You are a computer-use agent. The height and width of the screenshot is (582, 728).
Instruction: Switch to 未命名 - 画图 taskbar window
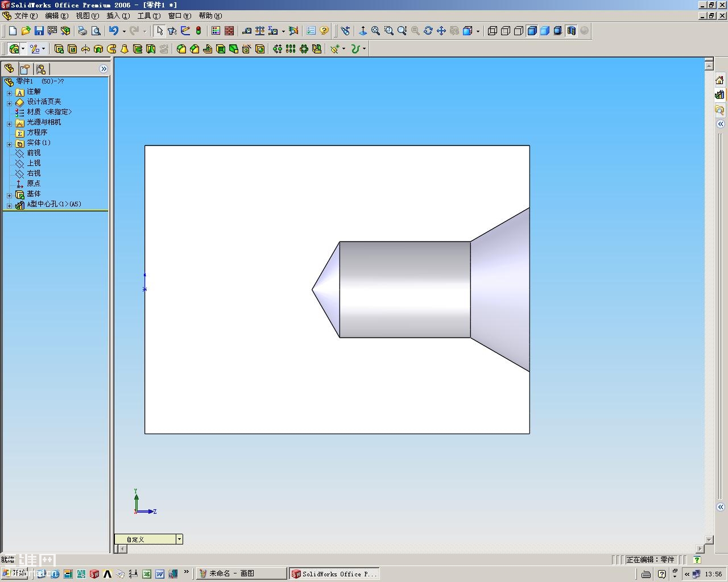coord(241,573)
